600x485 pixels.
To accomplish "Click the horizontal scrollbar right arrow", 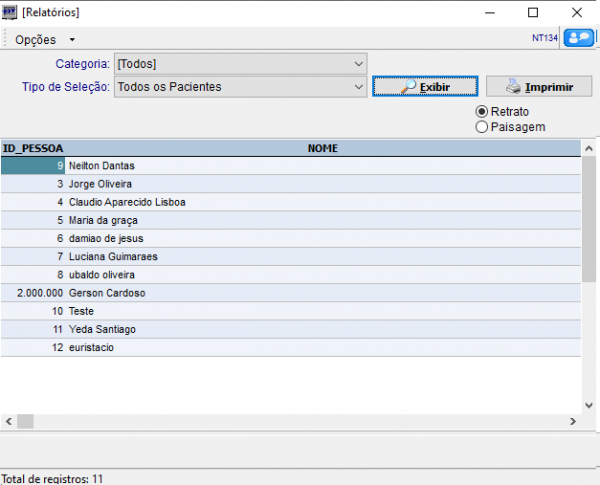I will pos(573,421).
